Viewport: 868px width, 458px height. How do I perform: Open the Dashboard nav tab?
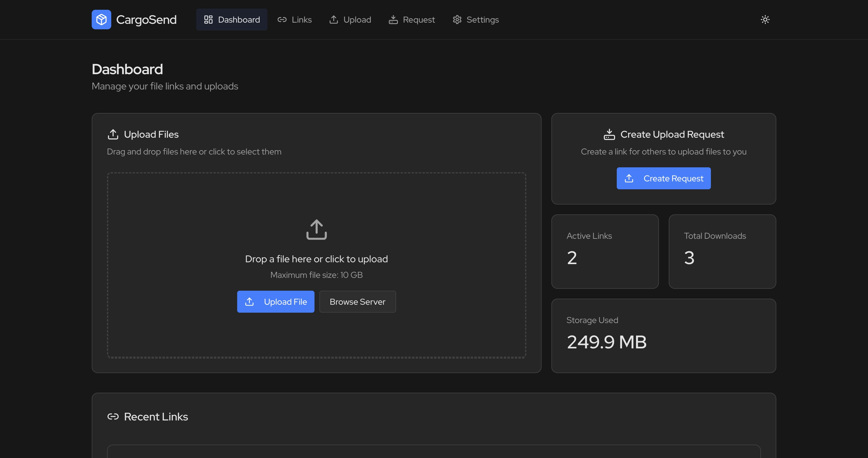(232, 20)
